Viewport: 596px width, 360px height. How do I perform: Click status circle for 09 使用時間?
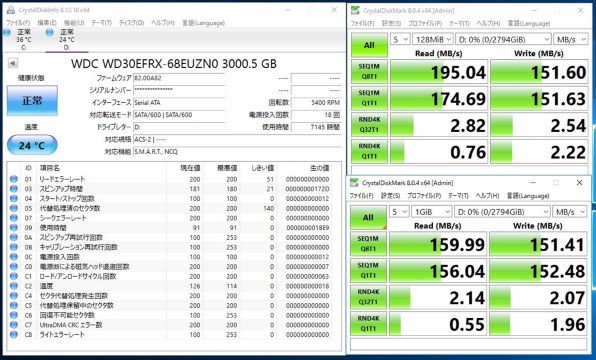[x=14, y=227]
